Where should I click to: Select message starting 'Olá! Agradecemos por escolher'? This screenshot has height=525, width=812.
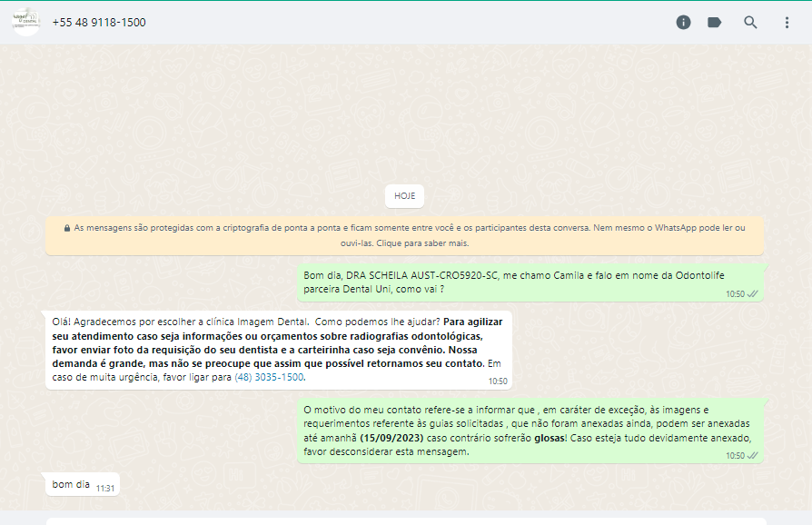(x=279, y=350)
